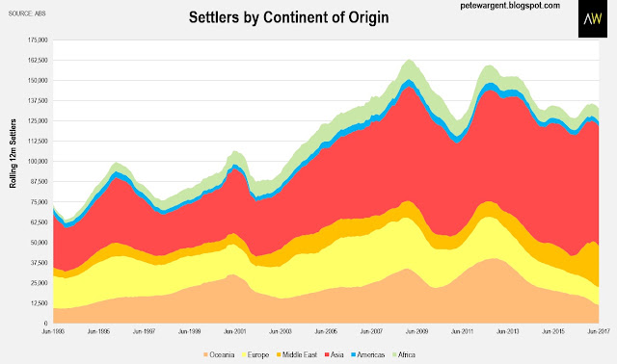Click the AW logo icon
This screenshot has height=364, width=617.
click(x=593, y=18)
